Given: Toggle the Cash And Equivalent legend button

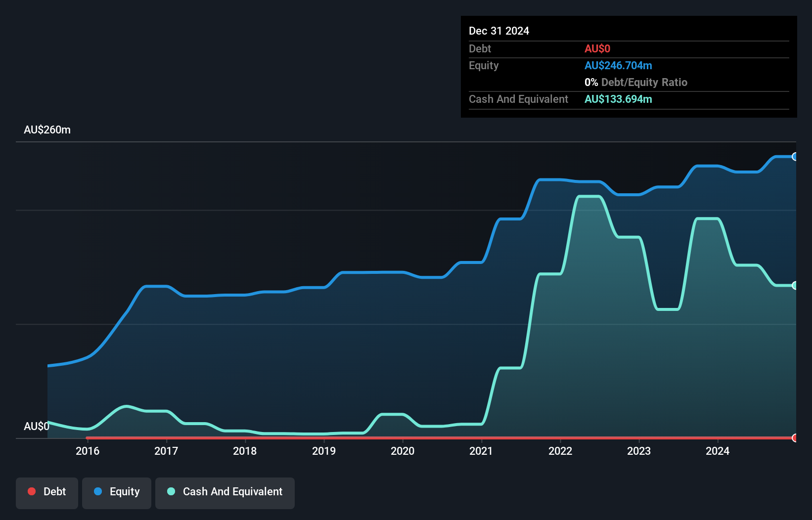Looking at the screenshot, I should [x=225, y=493].
